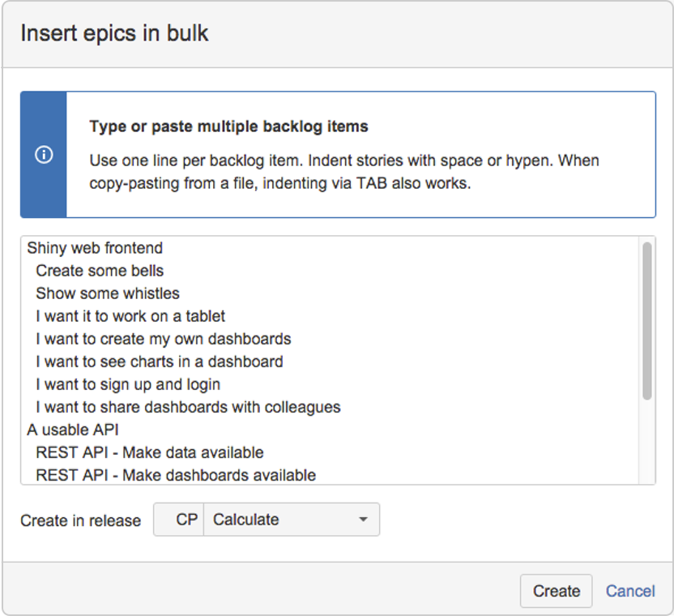The width and height of the screenshot is (674, 616).
Task: Place cursor on A usable API line
Action: point(73,430)
